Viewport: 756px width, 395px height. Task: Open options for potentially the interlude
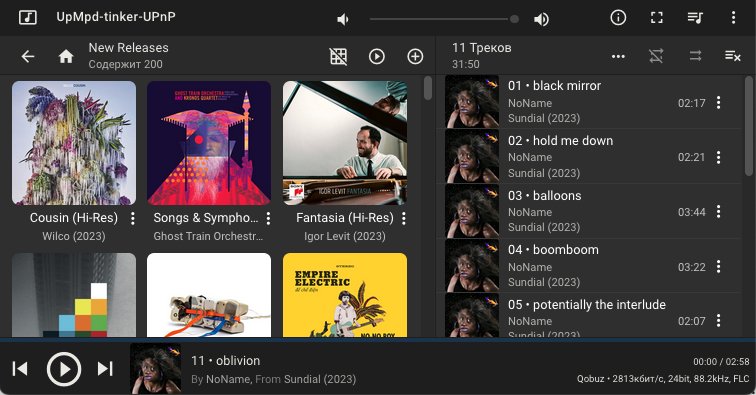coord(718,321)
